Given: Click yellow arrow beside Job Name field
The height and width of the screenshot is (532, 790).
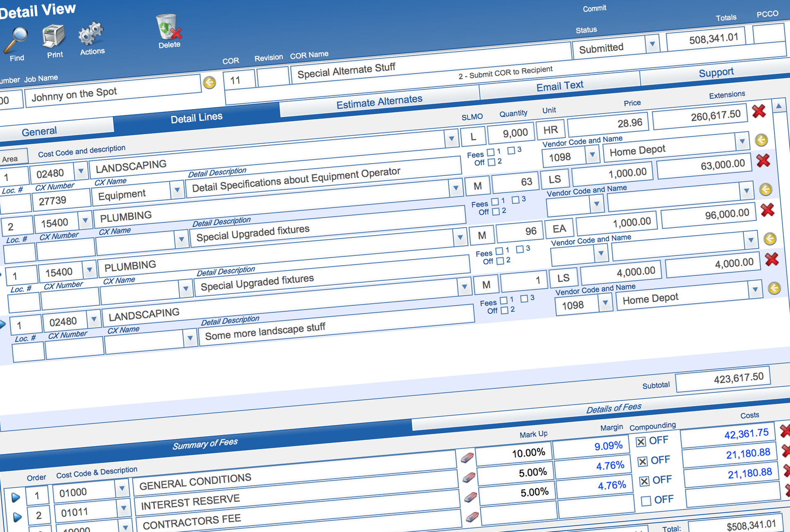Looking at the screenshot, I should (210, 83).
